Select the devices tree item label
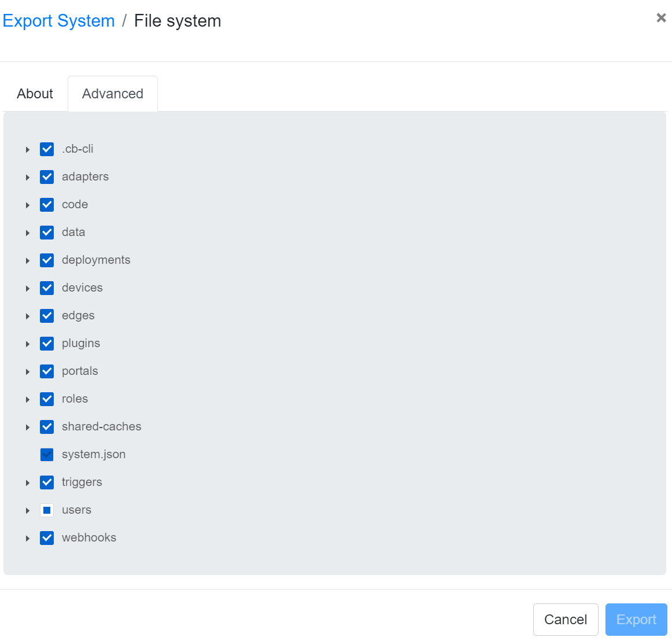The height and width of the screenshot is (641, 672). [x=82, y=288]
